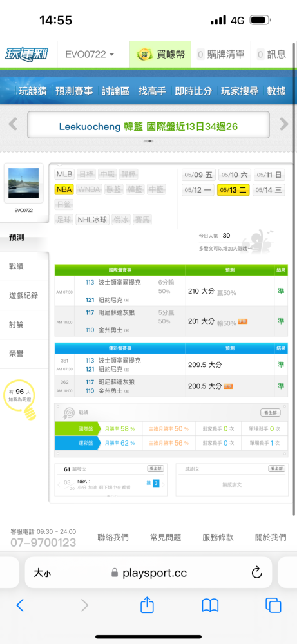This screenshot has width=297, height=644.
Task: Open 關於我們 footer link
Action: click(x=271, y=537)
